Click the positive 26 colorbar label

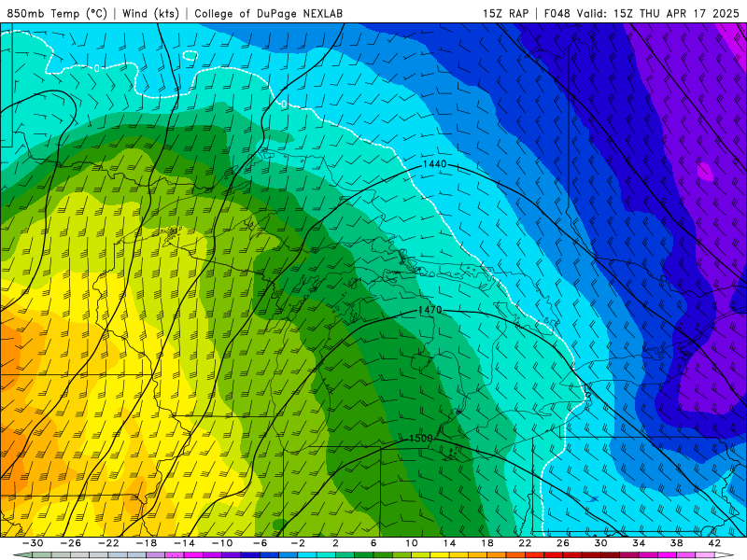pos(563,543)
